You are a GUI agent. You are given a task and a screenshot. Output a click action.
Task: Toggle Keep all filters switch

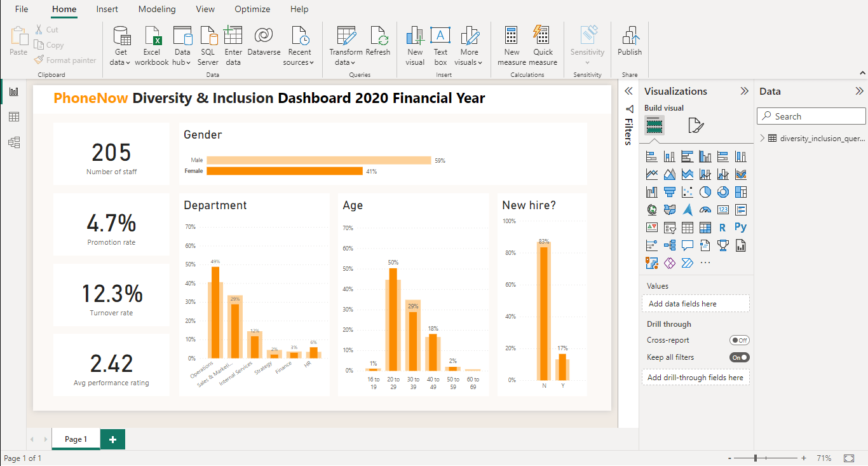(740, 357)
